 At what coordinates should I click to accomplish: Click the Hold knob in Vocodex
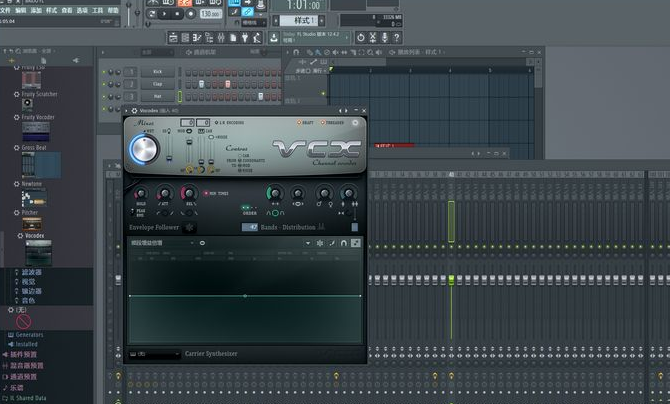[141, 194]
